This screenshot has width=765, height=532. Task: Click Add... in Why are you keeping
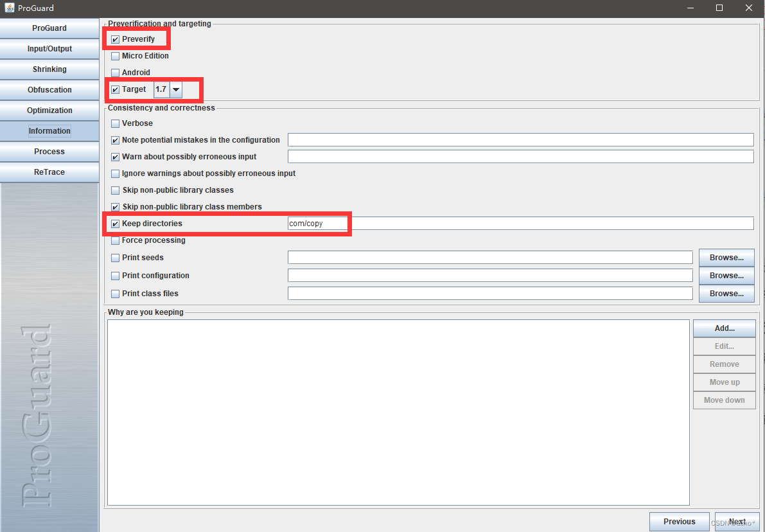tap(725, 328)
